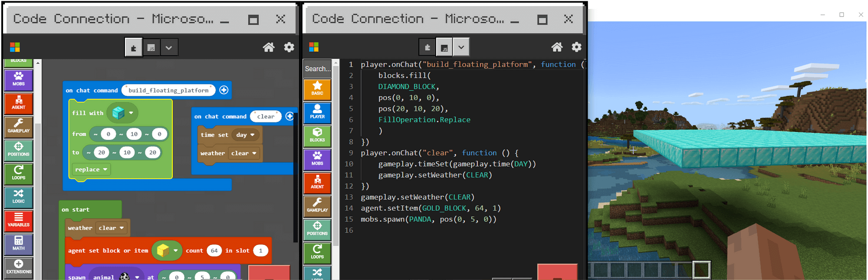Open LOOPS category in right window toolbox

[x=317, y=254]
